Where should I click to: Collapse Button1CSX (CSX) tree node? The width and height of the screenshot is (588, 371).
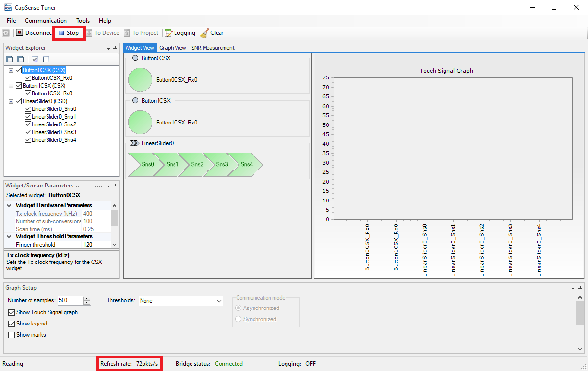point(11,86)
